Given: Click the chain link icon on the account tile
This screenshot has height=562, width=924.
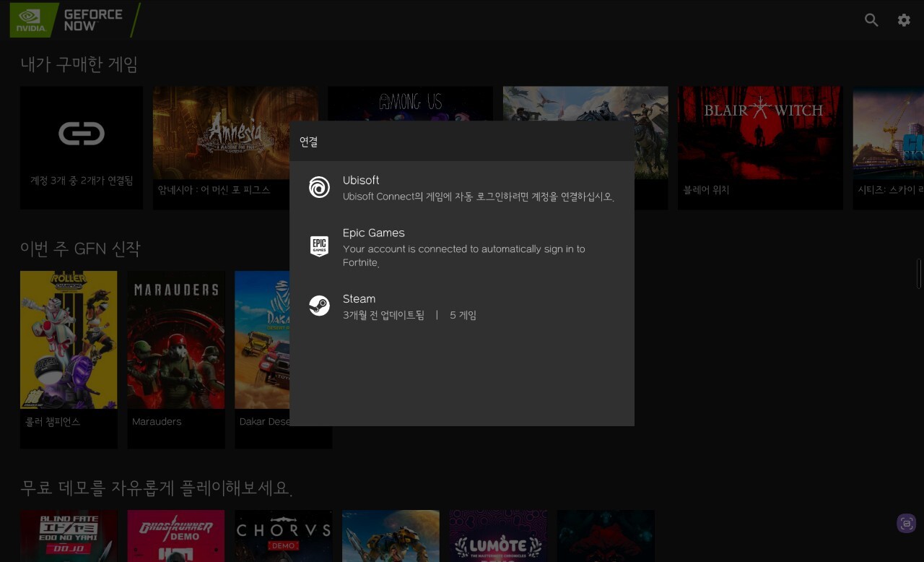Looking at the screenshot, I should pyautogui.click(x=82, y=134).
